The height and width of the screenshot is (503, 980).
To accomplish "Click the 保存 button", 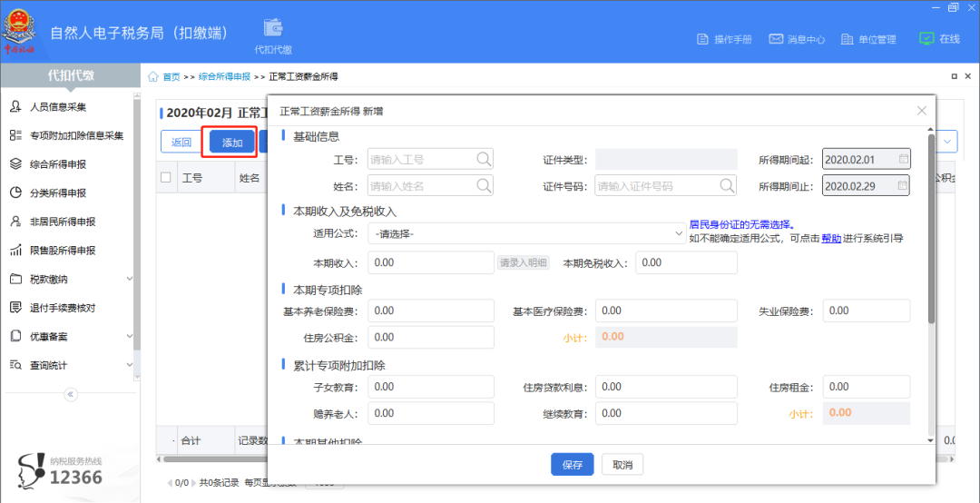I will pos(572,465).
